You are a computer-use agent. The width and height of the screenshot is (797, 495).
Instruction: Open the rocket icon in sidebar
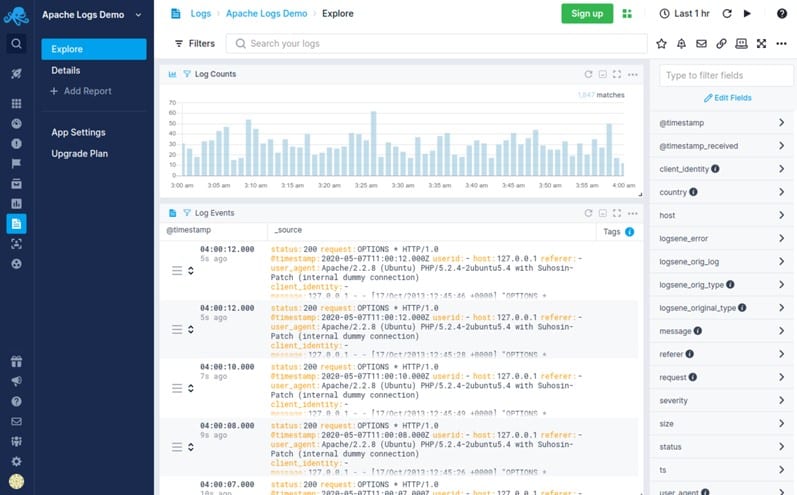16,74
